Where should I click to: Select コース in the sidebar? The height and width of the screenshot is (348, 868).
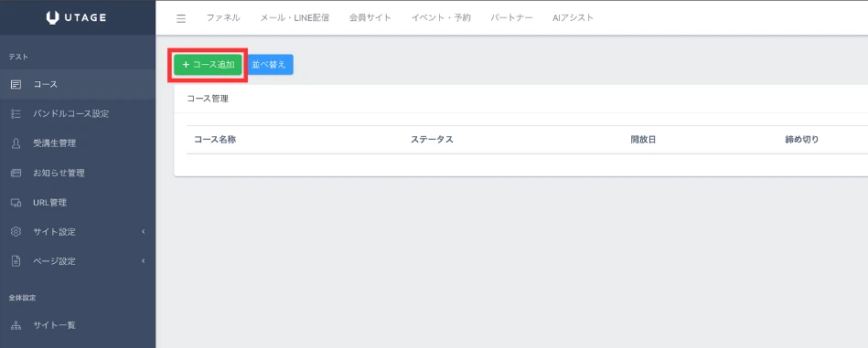pyautogui.click(x=78, y=85)
